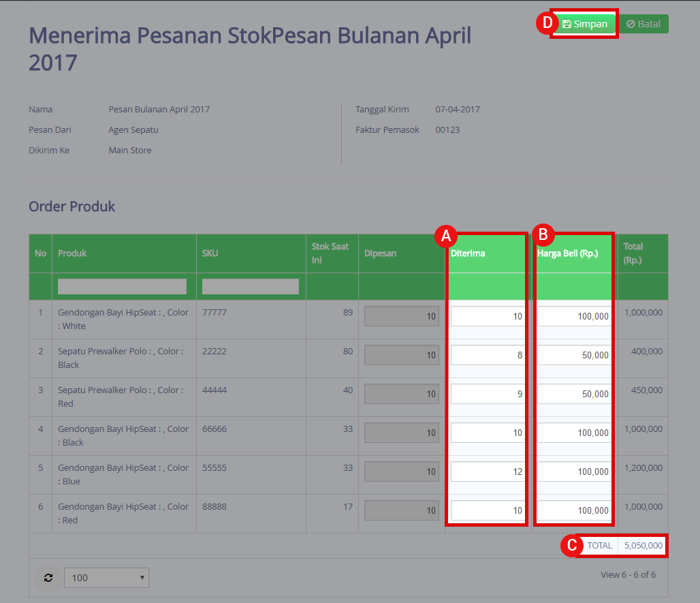700x603 pixels.
Task: Click Diterima field for SKU 55555
Action: click(488, 471)
